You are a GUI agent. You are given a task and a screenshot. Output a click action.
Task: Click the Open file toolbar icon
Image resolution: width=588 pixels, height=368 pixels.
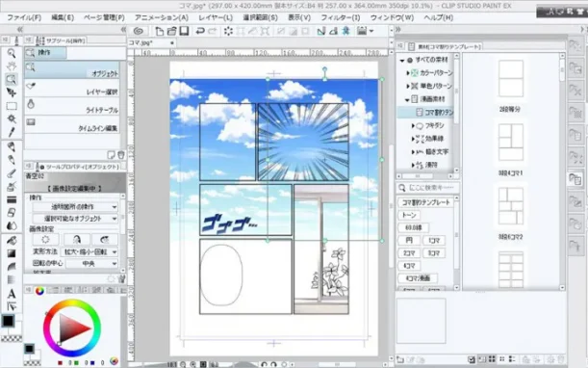coord(171,31)
